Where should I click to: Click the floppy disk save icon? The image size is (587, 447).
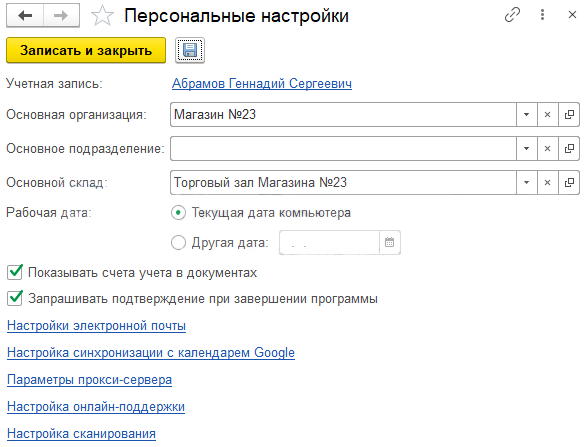(190, 50)
